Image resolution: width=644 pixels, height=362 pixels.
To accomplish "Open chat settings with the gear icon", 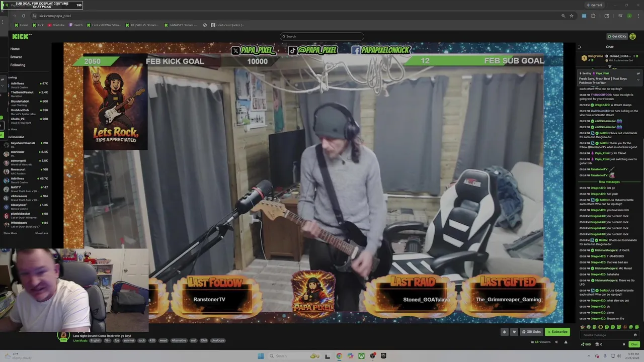I will (x=624, y=344).
